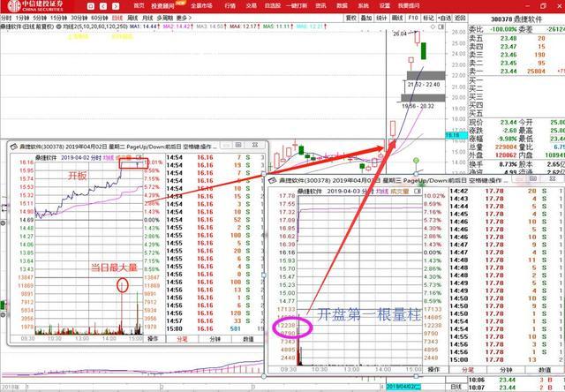Select the 分笔 tab in the 04月03日 popup
The image size is (565, 392).
point(468,370)
